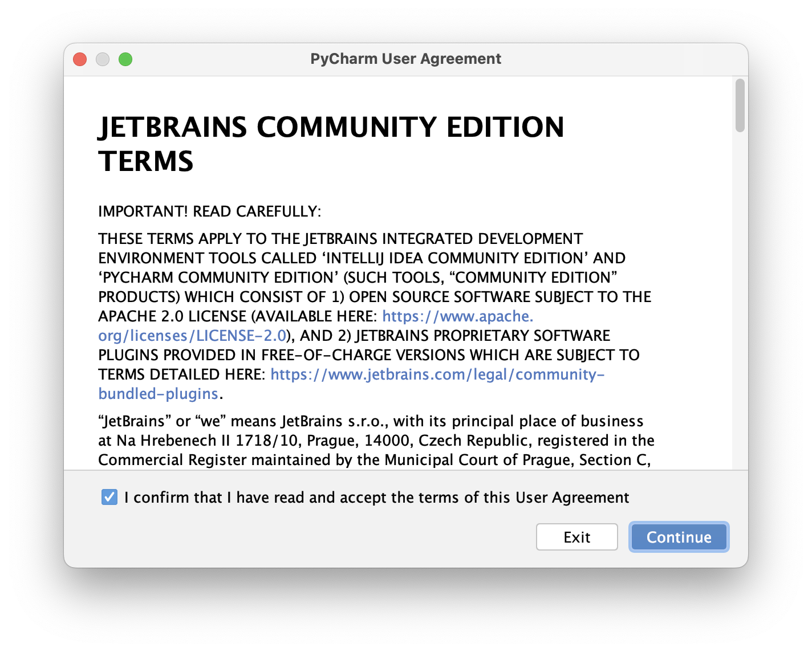The height and width of the screenshot is (652, 812).
Task: Click the Exit button
Action: 576,537
